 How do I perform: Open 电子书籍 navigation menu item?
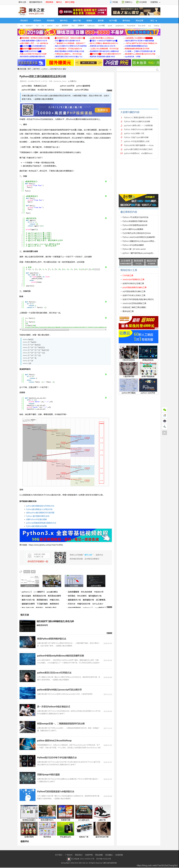(113, 21)
